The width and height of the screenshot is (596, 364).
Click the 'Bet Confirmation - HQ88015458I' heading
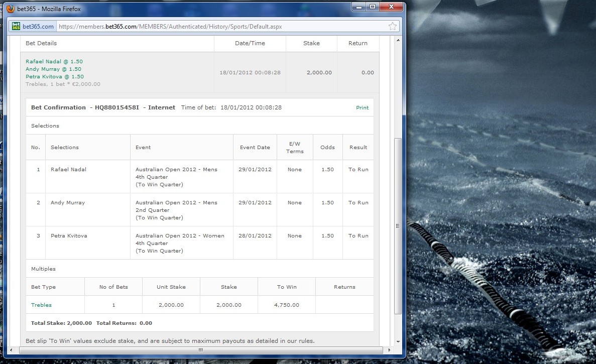click(x=85, y=107)
